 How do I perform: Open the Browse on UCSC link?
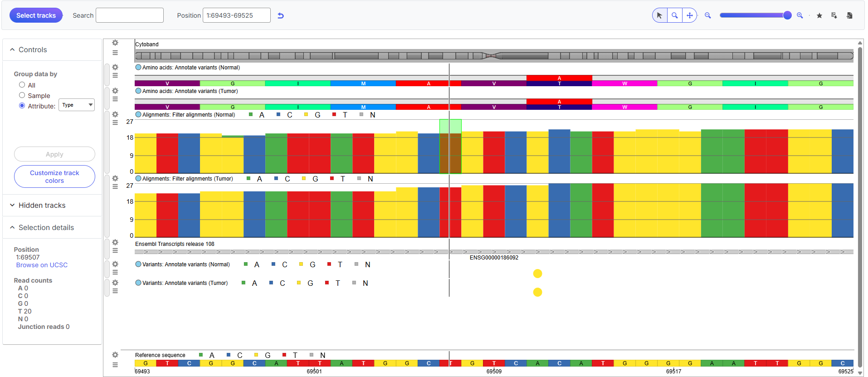[42, 265]
